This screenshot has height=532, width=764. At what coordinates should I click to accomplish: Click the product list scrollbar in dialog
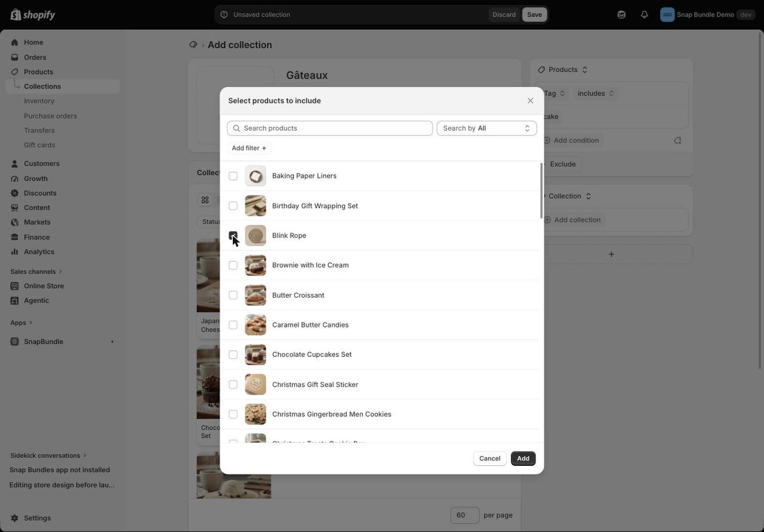[x=541, y=191]
